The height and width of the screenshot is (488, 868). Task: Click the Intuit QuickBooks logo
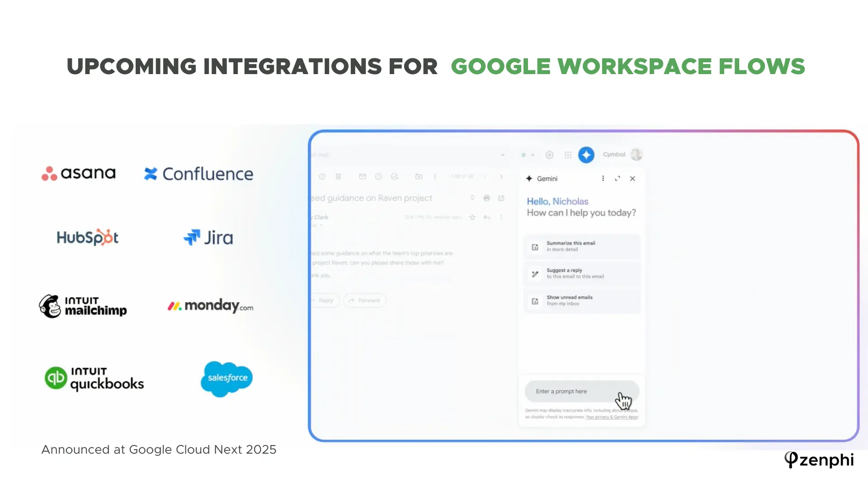coord(94,379)
